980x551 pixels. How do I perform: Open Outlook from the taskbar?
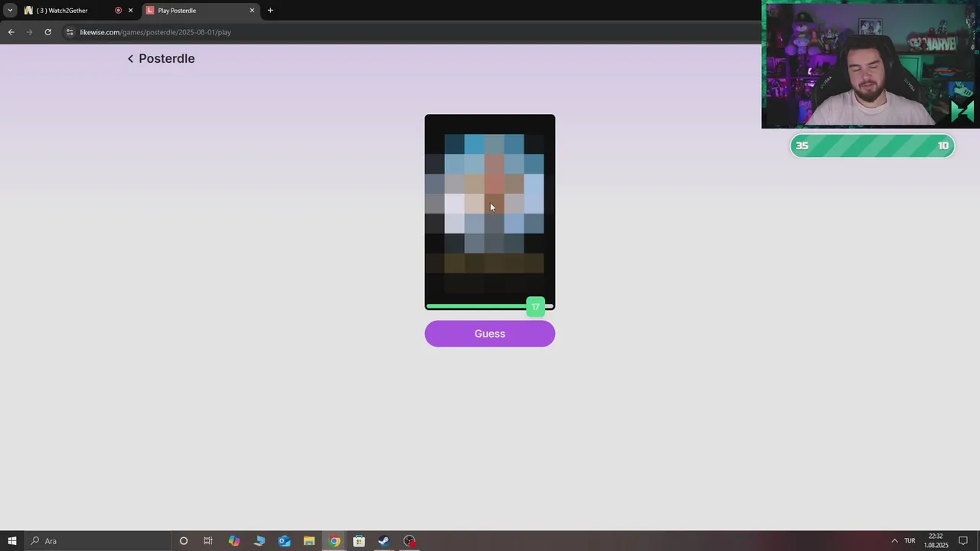click(284, 541)
